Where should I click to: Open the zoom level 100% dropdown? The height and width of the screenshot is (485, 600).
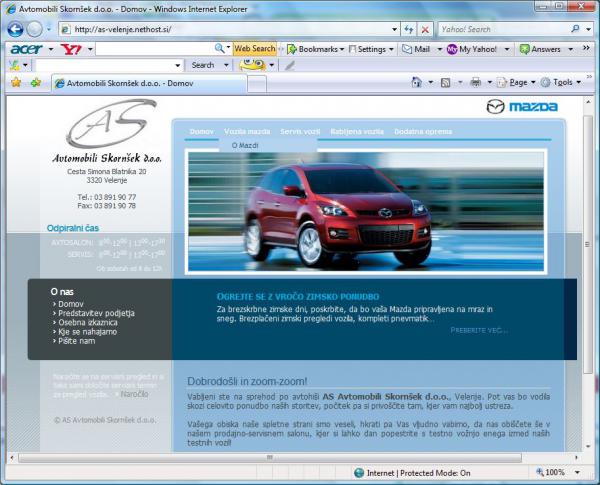(560, 472)
